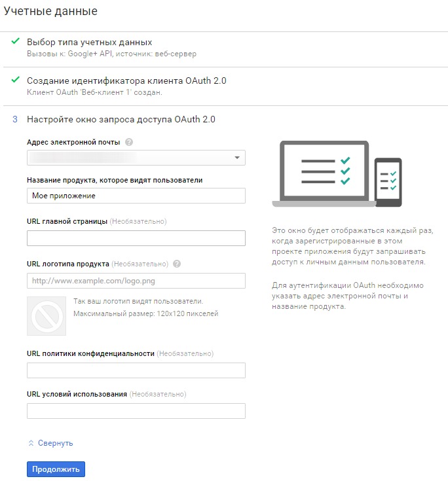Click the URL главной страницы input field
The image size is (448, 481).
point(136,238)
